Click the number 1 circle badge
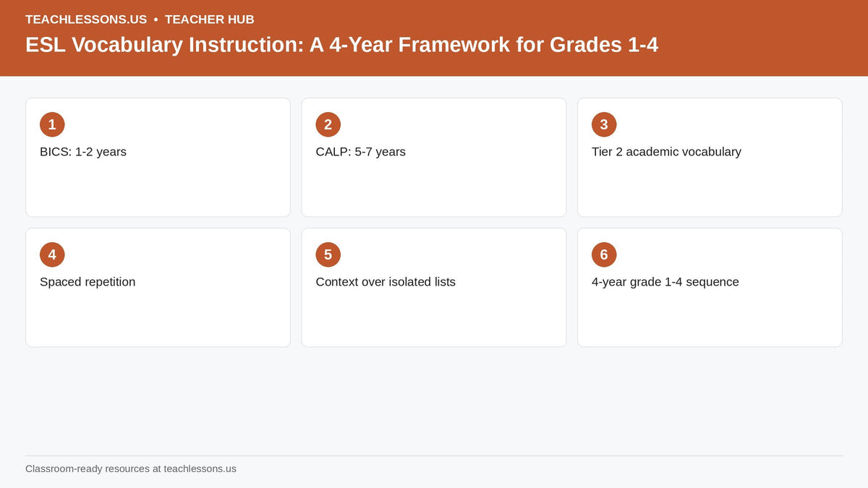The height and width of the screenshot is (488, 868). point(52,124)
